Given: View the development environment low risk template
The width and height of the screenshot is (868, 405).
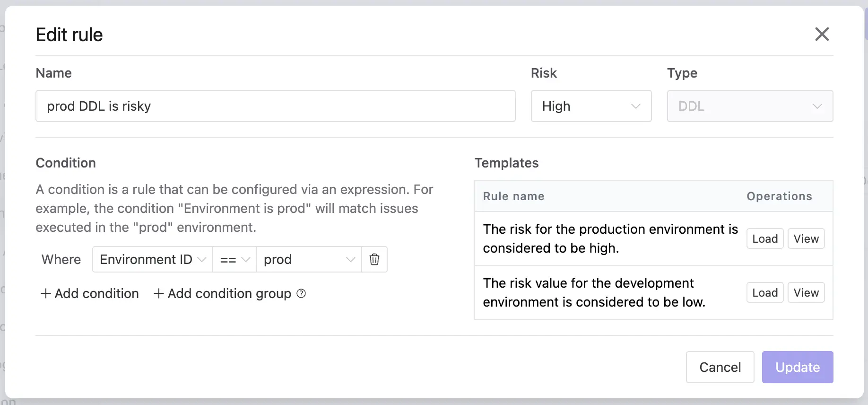Looking at the screenshot, I should 806,293.
